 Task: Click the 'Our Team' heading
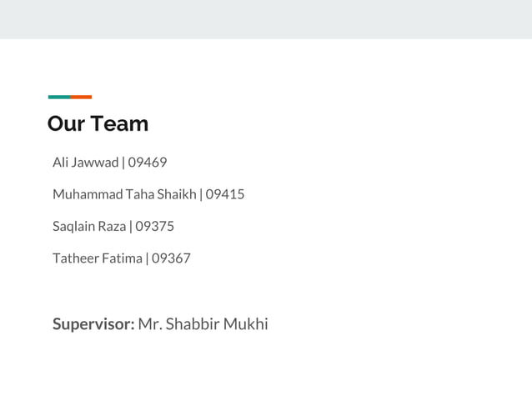tap(98, 123)
